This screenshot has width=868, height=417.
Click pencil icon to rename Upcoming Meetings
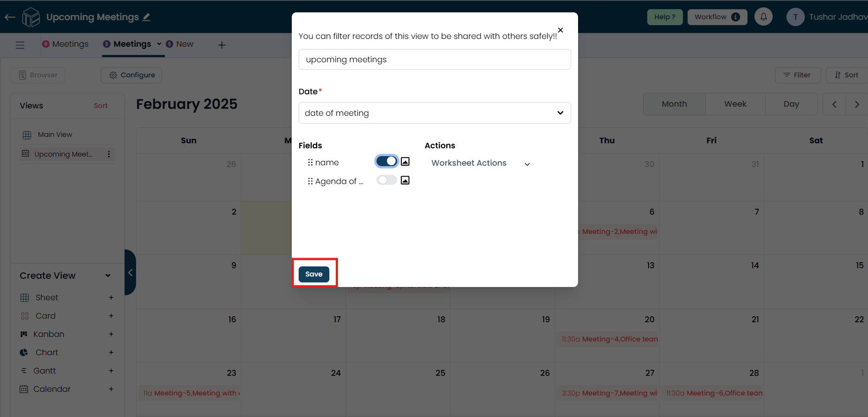(147, 17)
